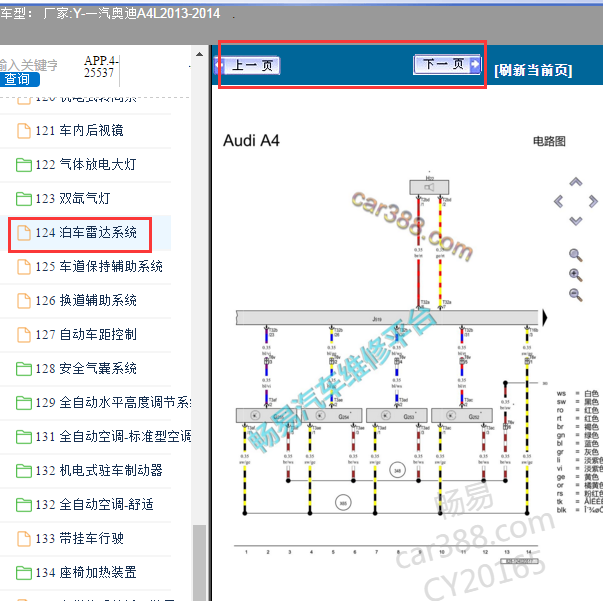
Task: Click document icon of 125 车道保持辅助系统
Action: (24, 266)
